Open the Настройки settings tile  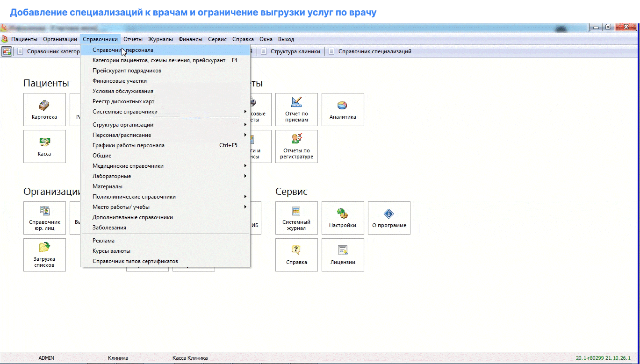343,218
